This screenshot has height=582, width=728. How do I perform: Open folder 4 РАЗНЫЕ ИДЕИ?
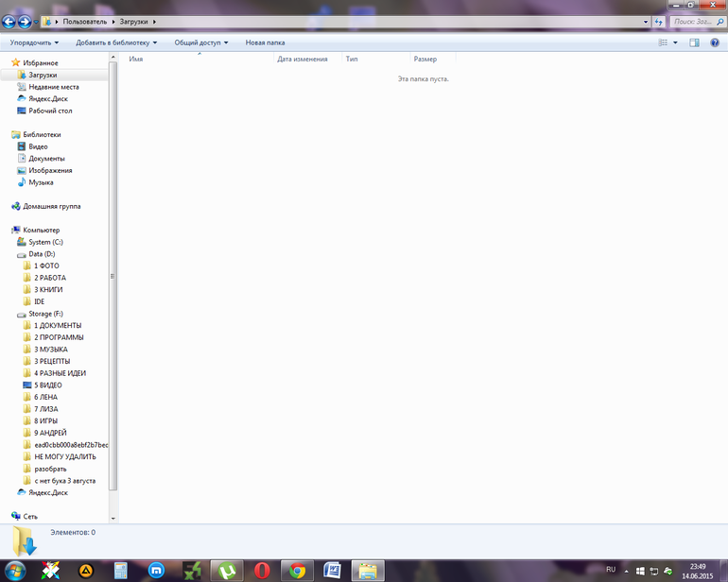point(60,373)
